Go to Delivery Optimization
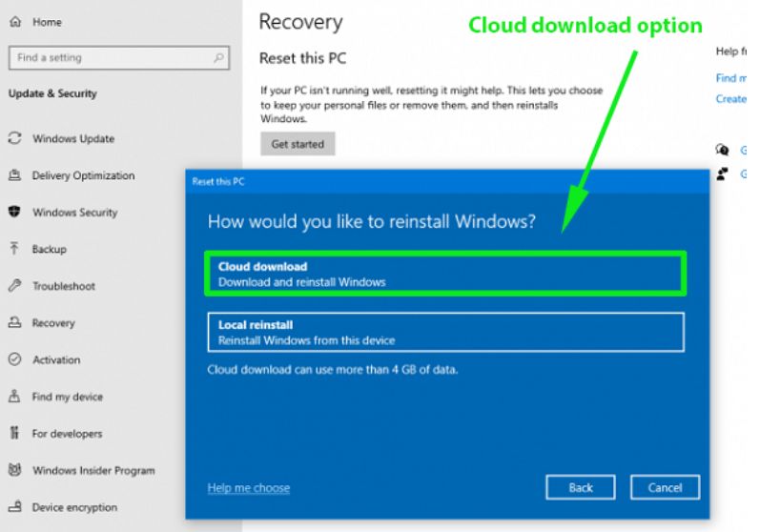780x532 pixels. pos(83,175)
